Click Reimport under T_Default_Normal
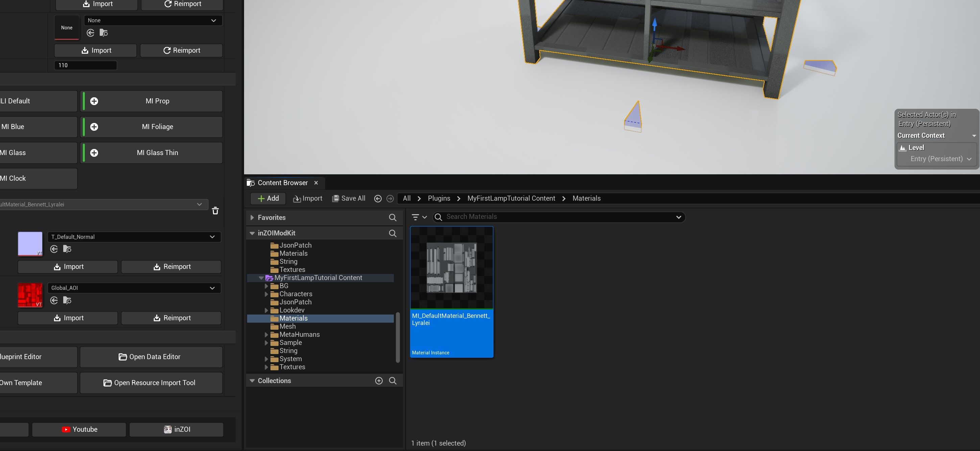The image size is (980, 451). 171,267
